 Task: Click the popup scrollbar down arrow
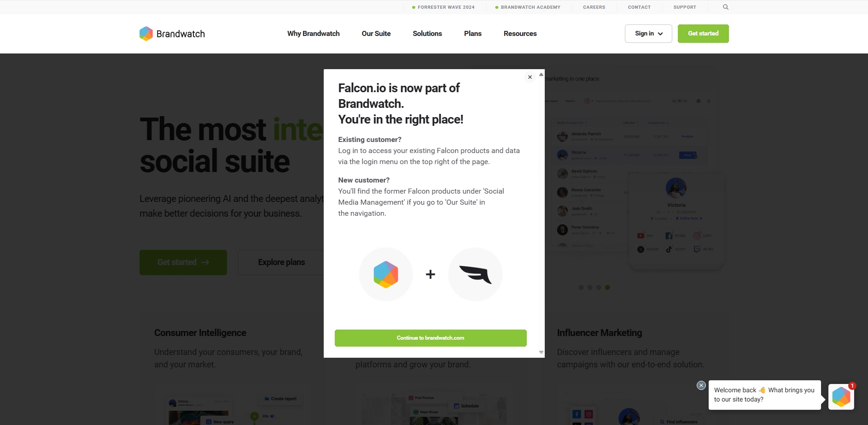pos(541,352)
